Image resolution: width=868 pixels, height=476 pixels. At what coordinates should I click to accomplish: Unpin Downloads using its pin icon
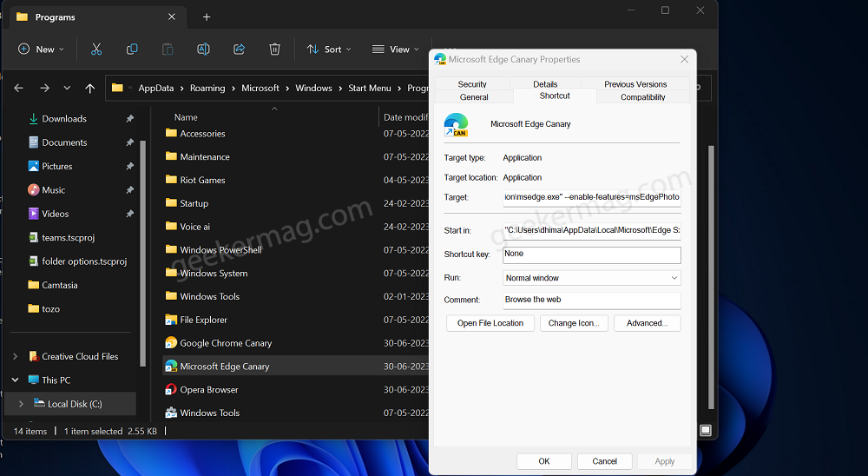coord(129,119)
